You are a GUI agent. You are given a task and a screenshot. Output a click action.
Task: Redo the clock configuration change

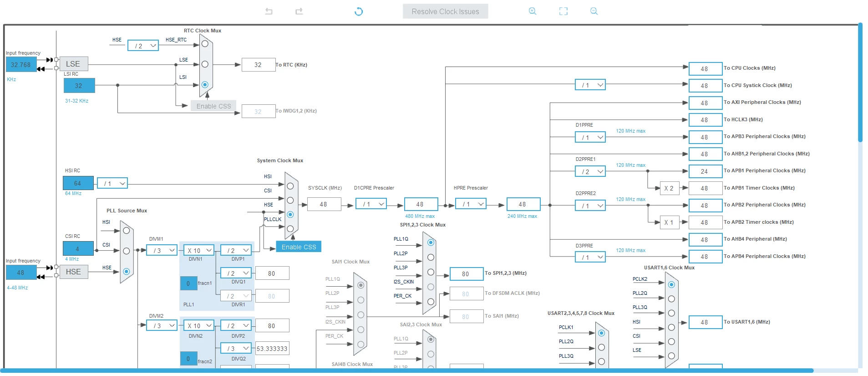tap(299, 11)
